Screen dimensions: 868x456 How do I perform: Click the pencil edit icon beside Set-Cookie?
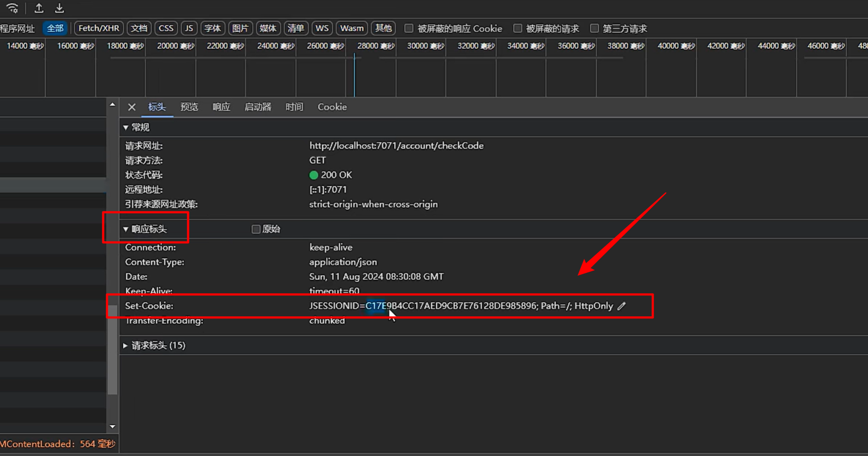(621, 306)
